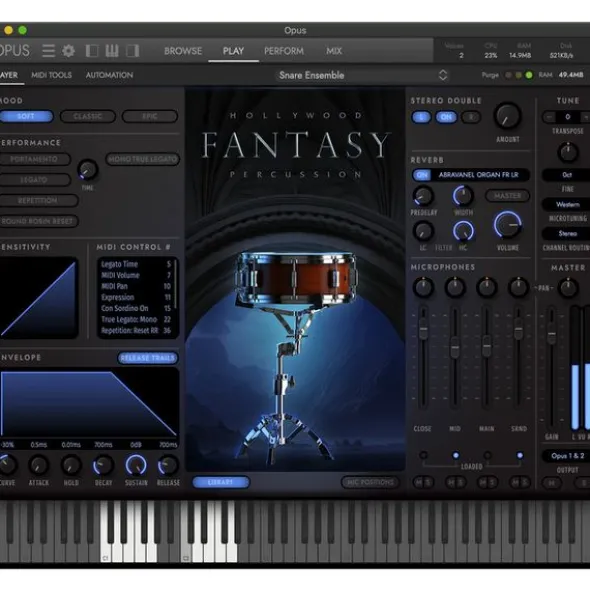Screen dimensions: 590x591
Task: Open Stereo channel routing dropdown
Action: tap(567, 234)
